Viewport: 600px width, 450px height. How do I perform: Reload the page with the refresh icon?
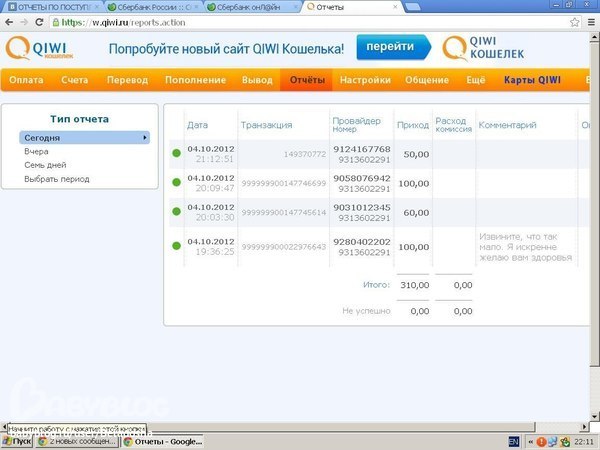click(x=39, y=22)
